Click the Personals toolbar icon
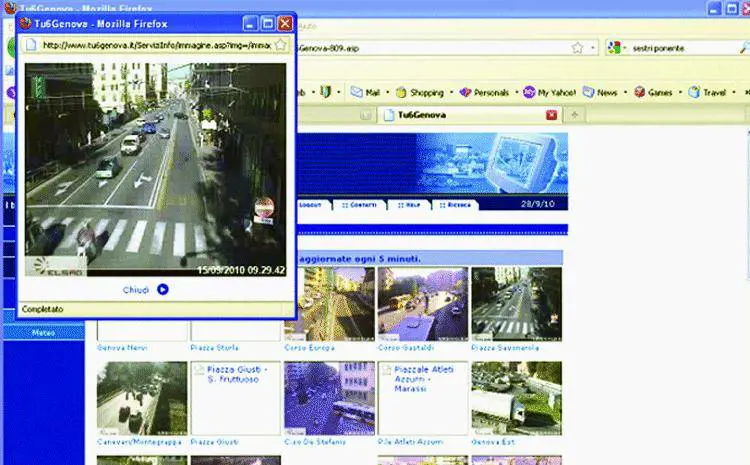Screen dimensions: 750x465 pos(464,92)
